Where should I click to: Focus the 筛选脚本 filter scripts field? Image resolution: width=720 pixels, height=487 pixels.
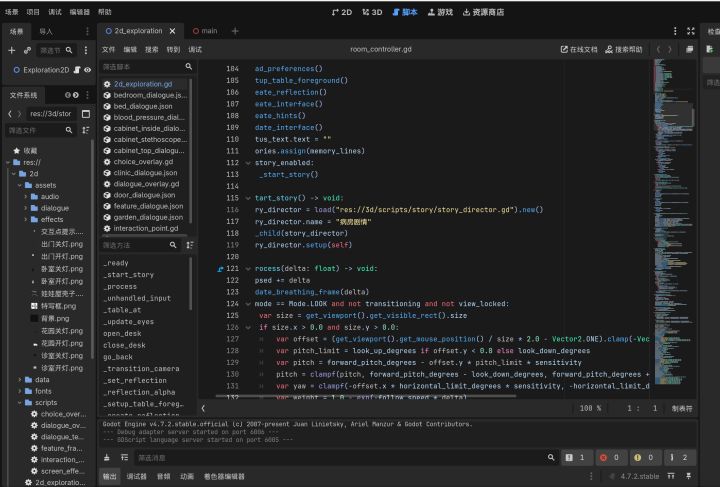(142, 67)
